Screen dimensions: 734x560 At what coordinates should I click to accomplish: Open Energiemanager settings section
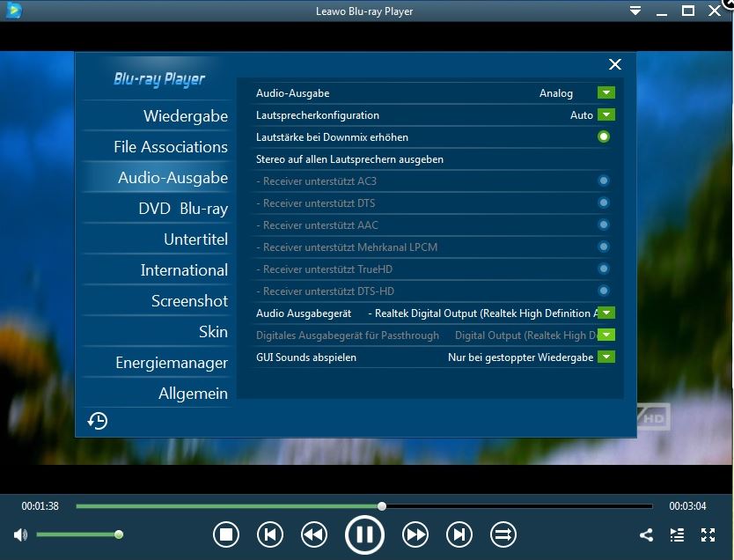coord(172,363)
